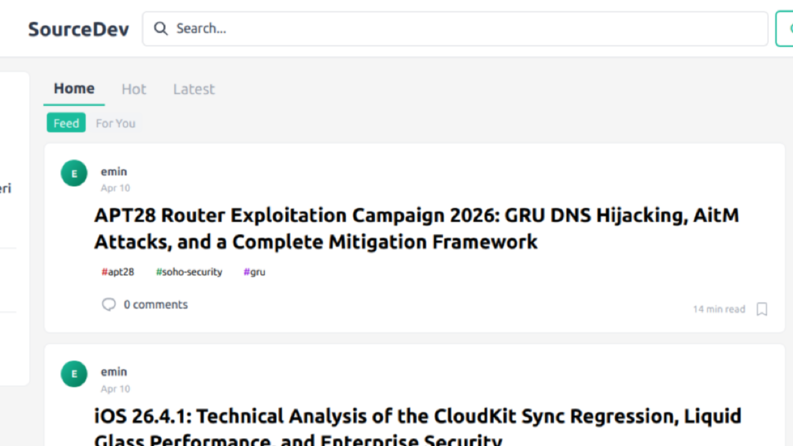Open the #apt28 tag
The height and width of the screenshot is (446, 793).
click(118, 272)
